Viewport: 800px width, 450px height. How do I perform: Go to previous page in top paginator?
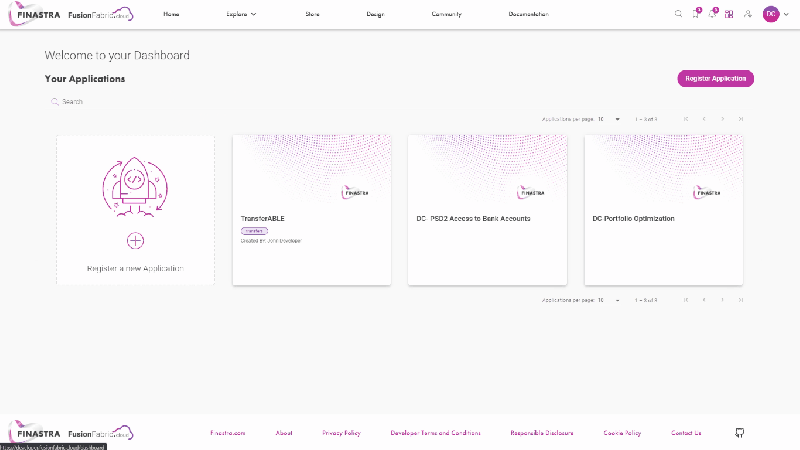[x=704, y=119]
